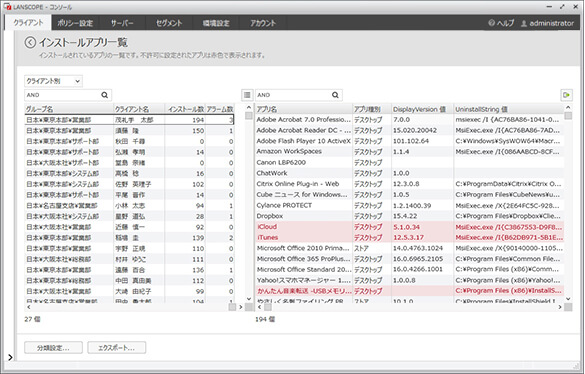The width and height of the screenshot is (585, 374).
Task: Select the Adobe Flash Player 10 ActiveX row
Action: [x=410, y=141]
